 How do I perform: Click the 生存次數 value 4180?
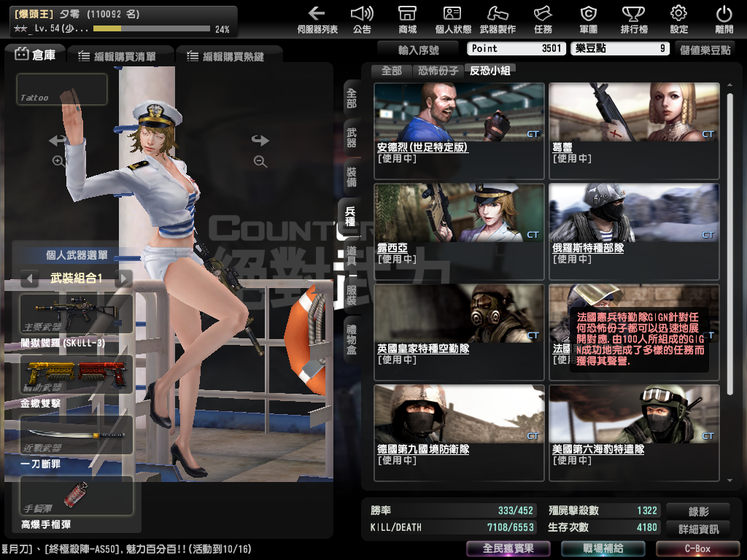click(647, 527)
